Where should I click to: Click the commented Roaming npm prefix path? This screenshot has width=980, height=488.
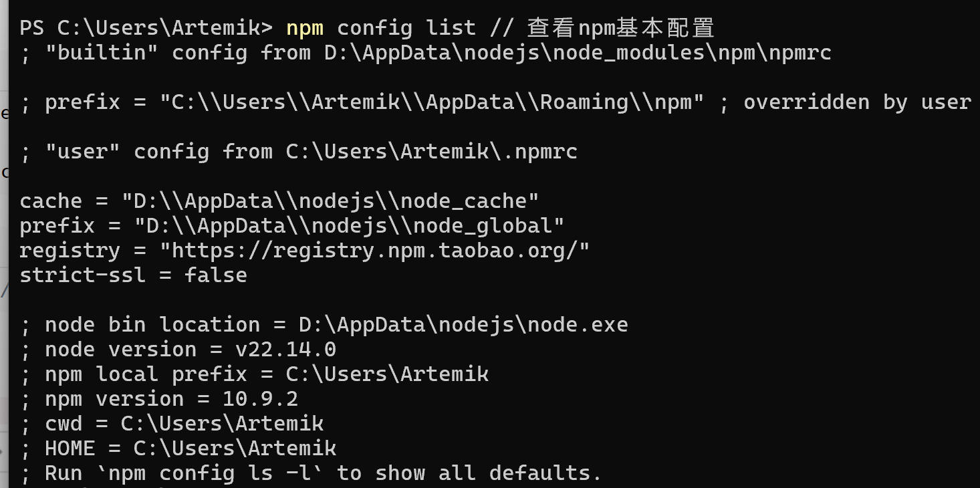click(x=431, y=102)
